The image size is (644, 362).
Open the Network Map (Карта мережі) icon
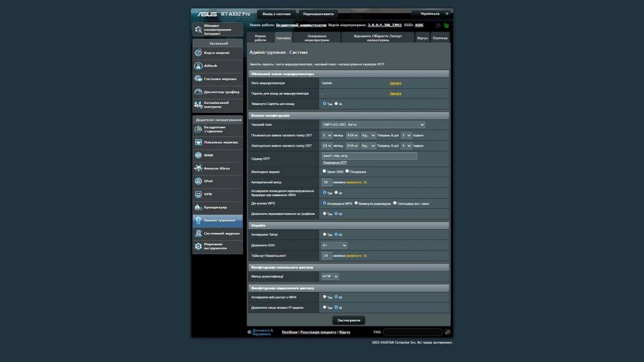click(198, 53)
